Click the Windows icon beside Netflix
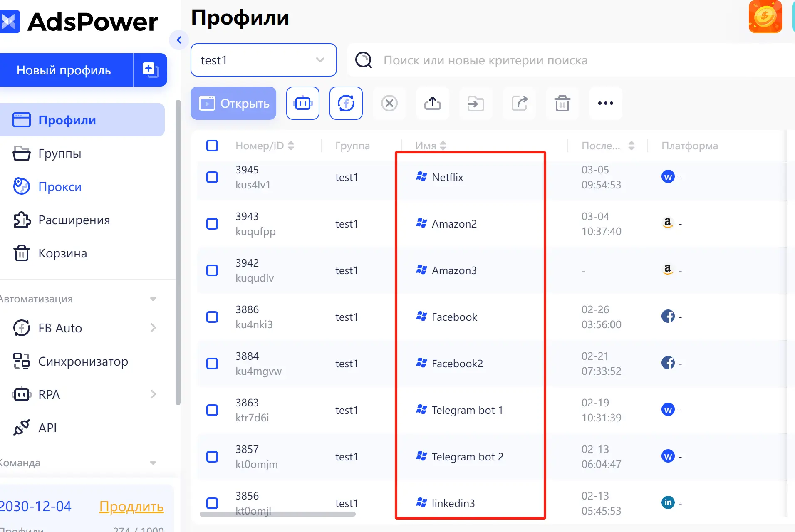Image resolution: width=795 pixels, height=532 pixels. tap(421, 176)
